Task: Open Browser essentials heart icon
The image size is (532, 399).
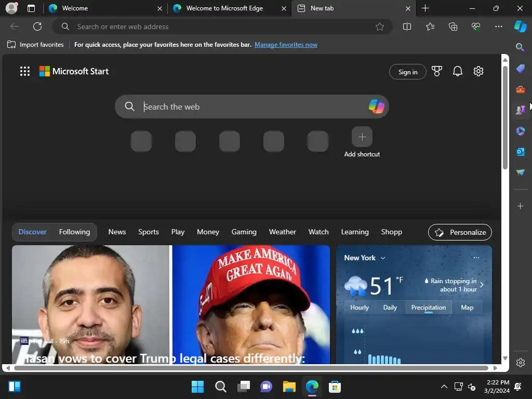Action: 476,26
